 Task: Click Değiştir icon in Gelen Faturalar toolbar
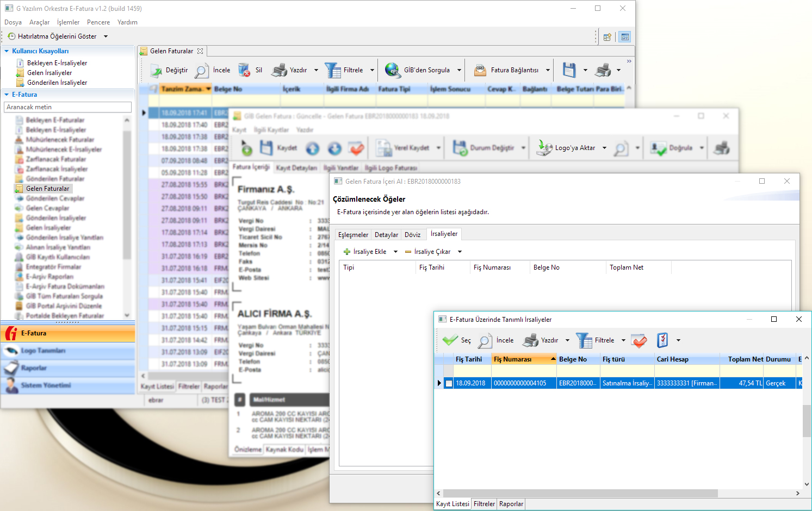tap(156, 70)
